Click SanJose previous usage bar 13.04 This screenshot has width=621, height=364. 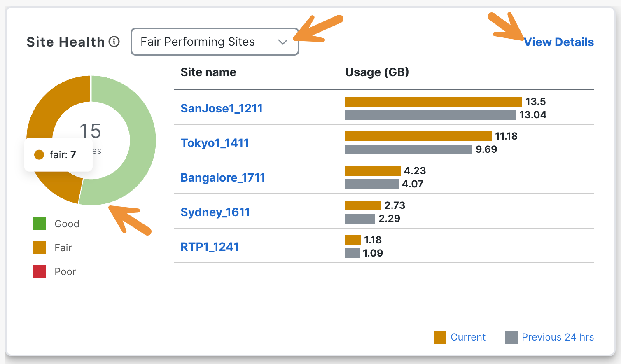(431, 115)
